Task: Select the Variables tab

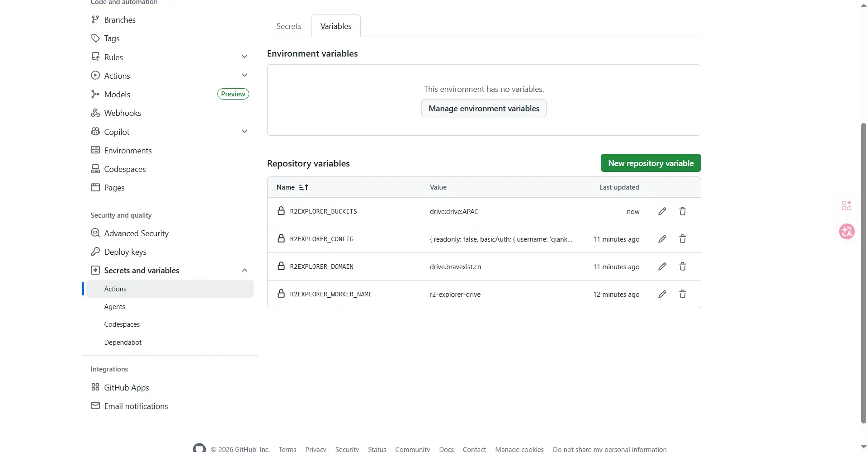Action: click(336, 26)
